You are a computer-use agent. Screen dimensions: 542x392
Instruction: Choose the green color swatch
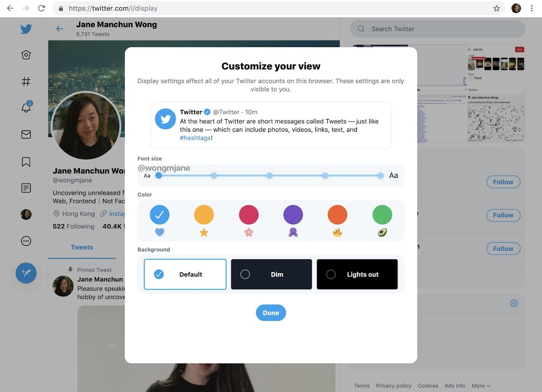pyautogui.click(x=382, y=215)
